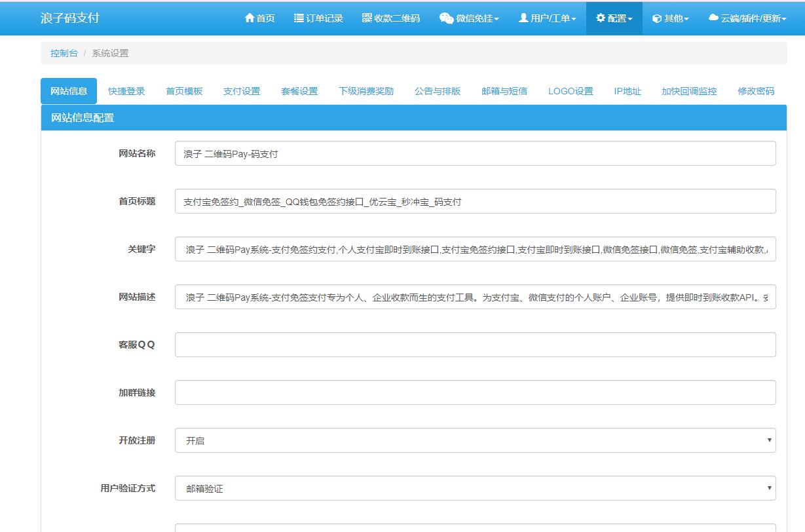Viewport: 805px width, 532px height.
Task: Switch to the 加快回调监控 tab
Action: 689,91
